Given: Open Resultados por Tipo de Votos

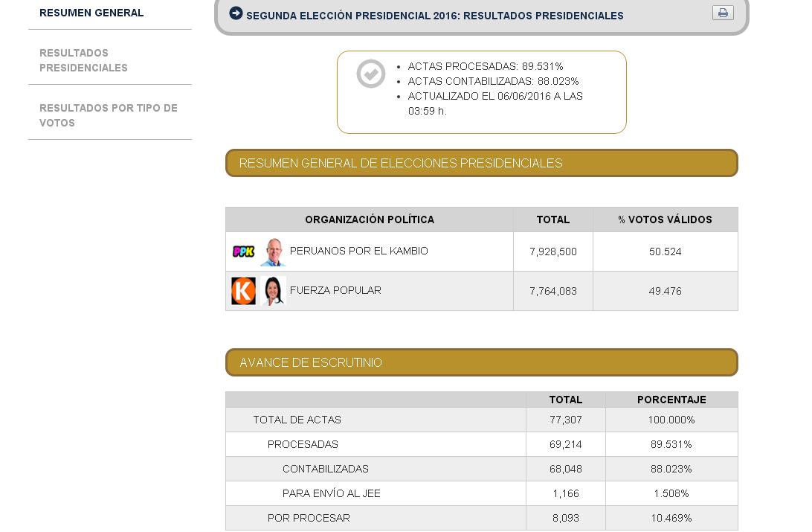Looking at the screenshot, I should point(109,115).
